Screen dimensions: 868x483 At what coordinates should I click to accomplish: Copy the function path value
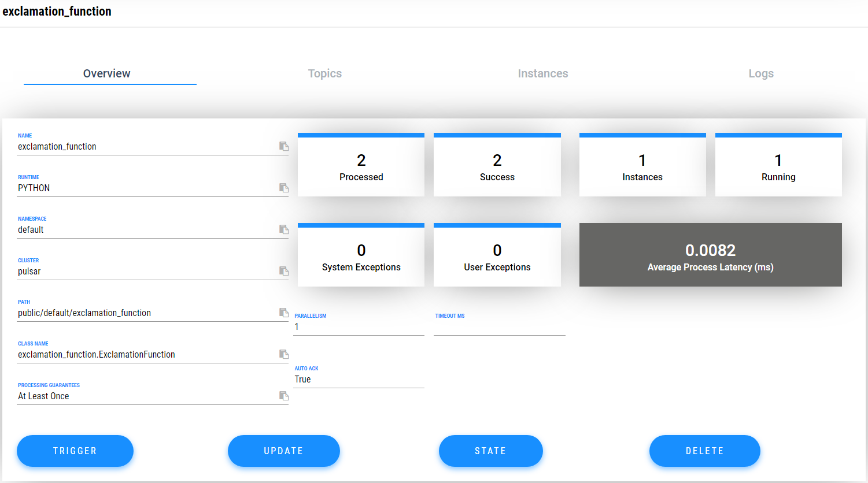click(284, 313)
